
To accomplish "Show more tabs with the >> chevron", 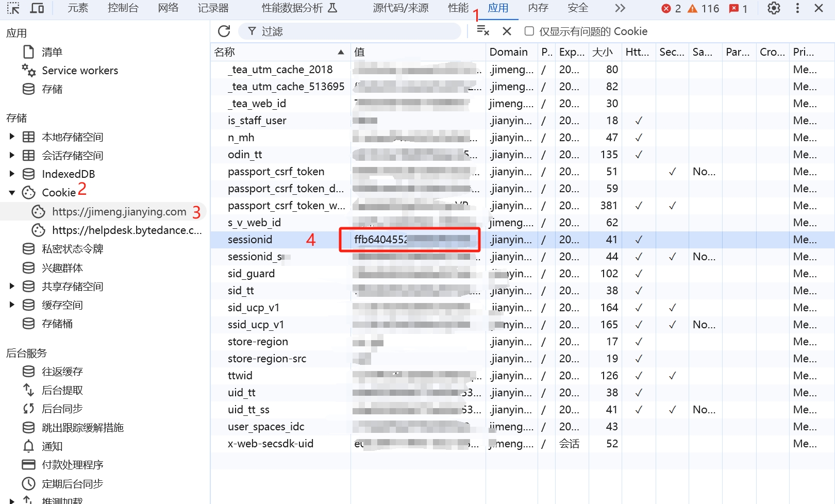I will (620, 8).
